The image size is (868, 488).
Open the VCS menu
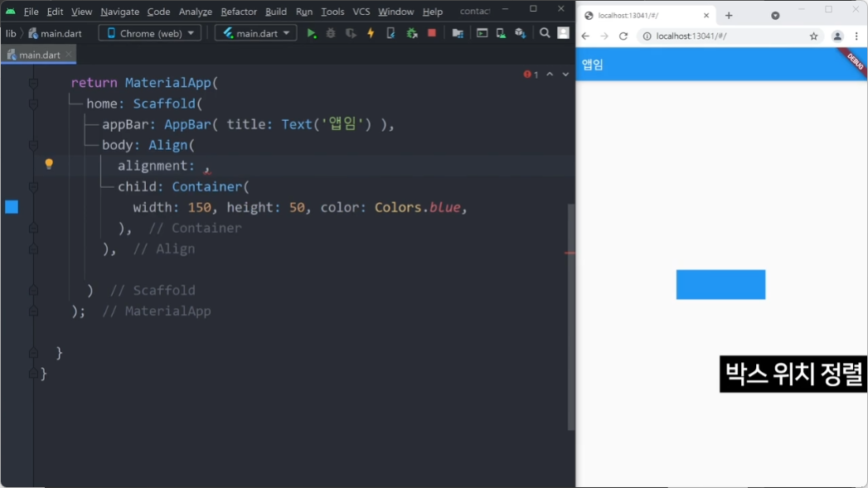tap(361, 11)
